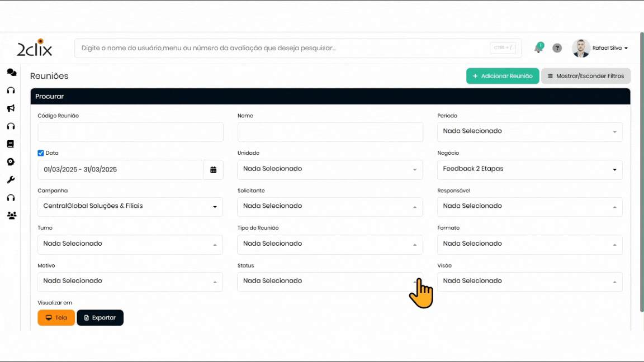Open the notifications bell

(x=538, y=48)
